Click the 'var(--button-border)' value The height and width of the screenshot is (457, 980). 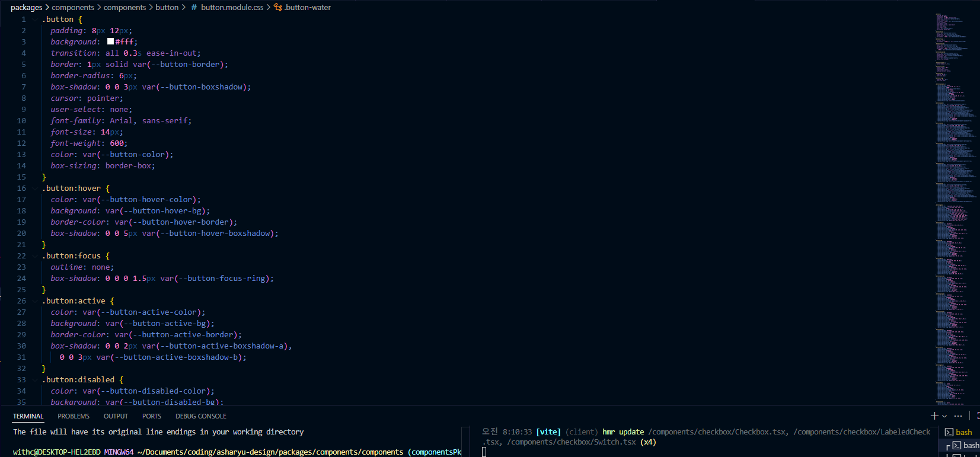point(178,65)
